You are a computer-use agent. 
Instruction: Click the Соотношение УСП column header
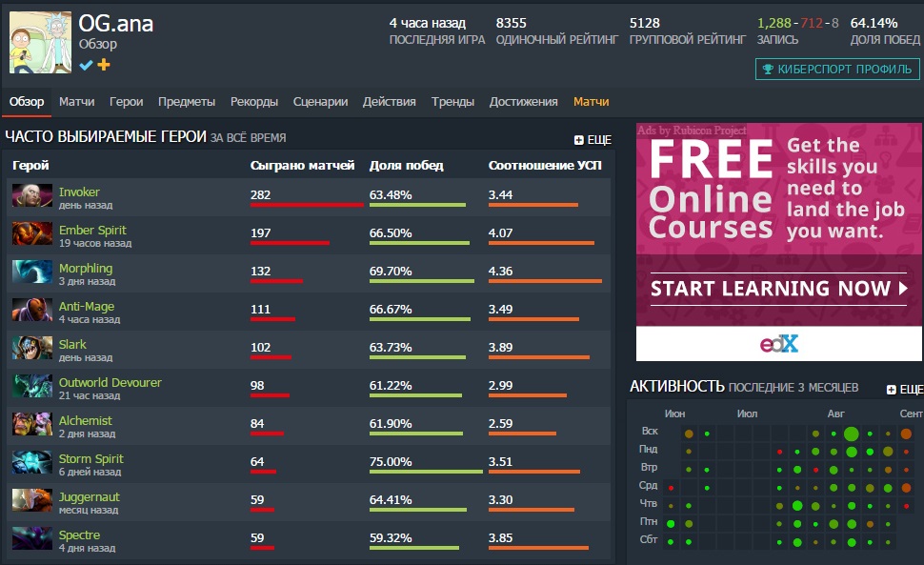(545, 166)
